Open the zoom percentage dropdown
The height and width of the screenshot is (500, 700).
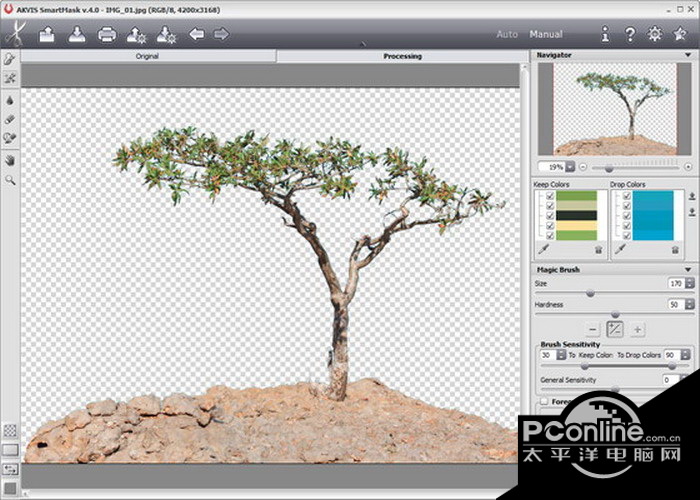[x=570, y=166]
